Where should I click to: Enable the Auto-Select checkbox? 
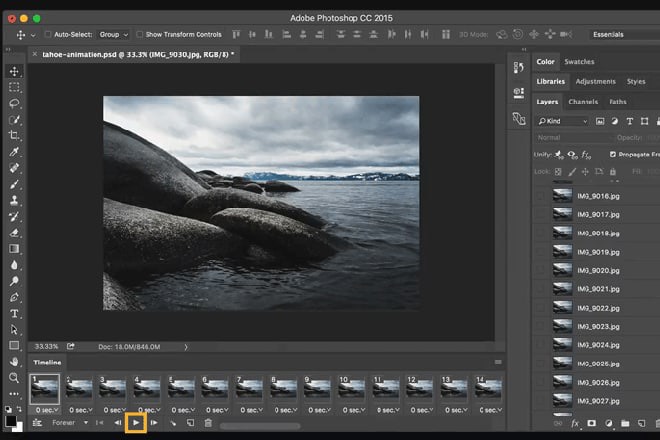click(x=48, y=34)
